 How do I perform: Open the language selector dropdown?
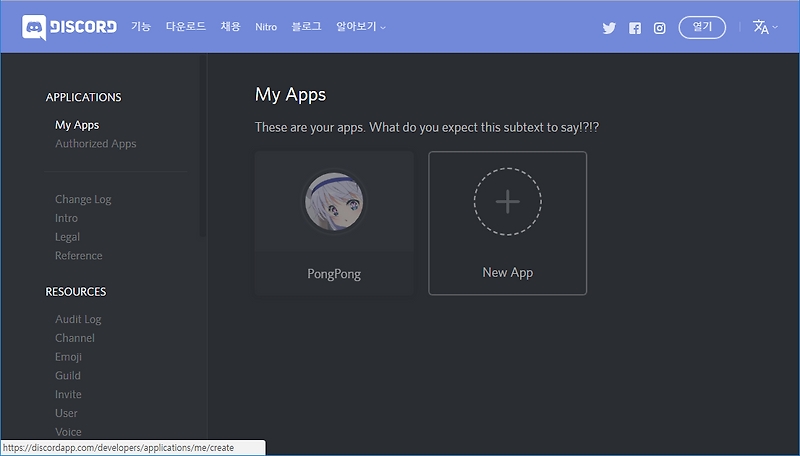[x=765, y=27]
